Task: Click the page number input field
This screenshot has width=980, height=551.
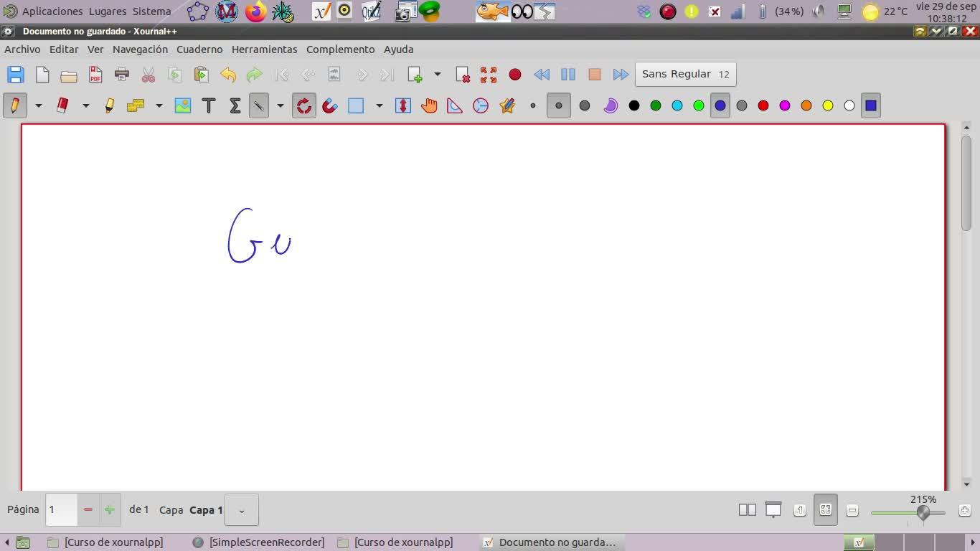Action: click(x=62, y=510)
